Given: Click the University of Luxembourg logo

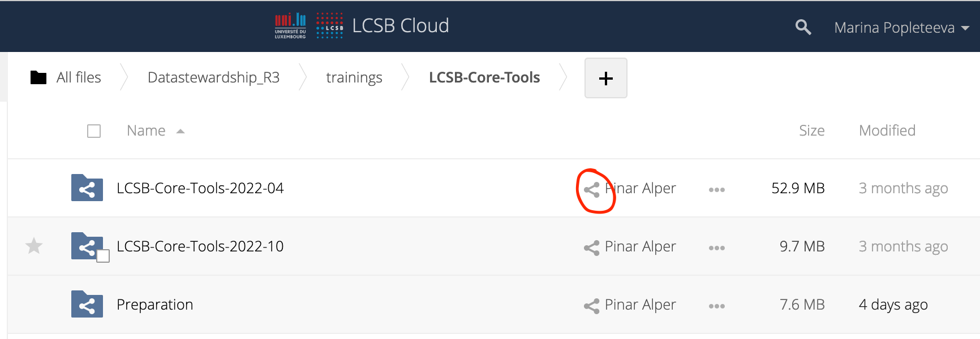Looking at the screenshot, I should 290,26.
